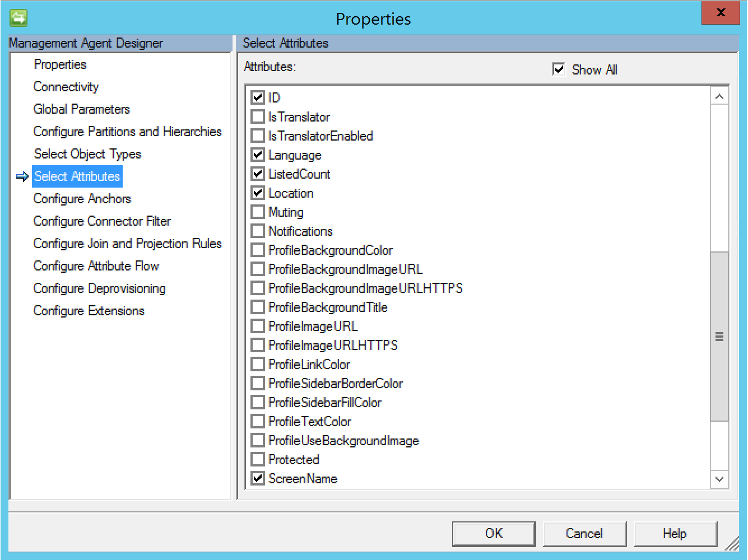Click the attributes list scrollbar thumb

pos(719,336)
